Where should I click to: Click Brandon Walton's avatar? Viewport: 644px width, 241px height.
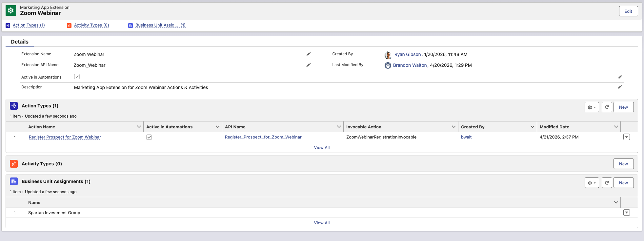(388, 65)
